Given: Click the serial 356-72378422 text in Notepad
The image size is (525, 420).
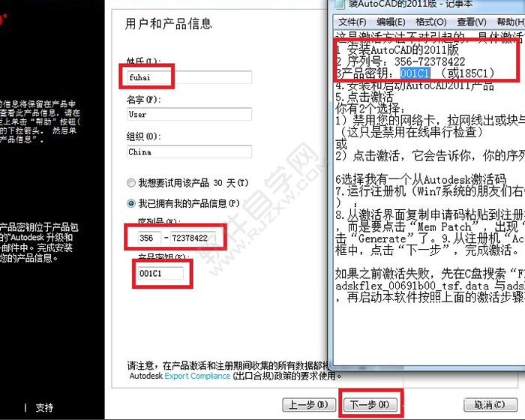Looking at the screenshot, I should pyautogui.click(x=430, y=61).
